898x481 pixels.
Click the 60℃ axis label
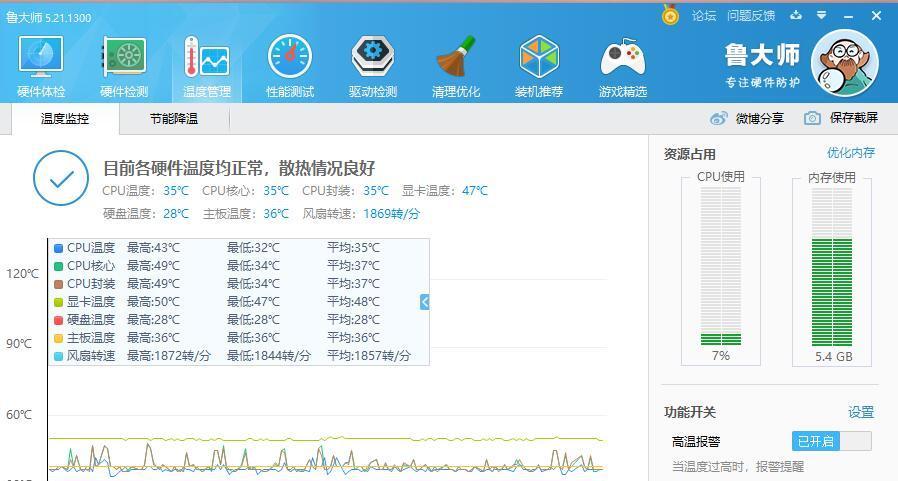click(19, 415)
